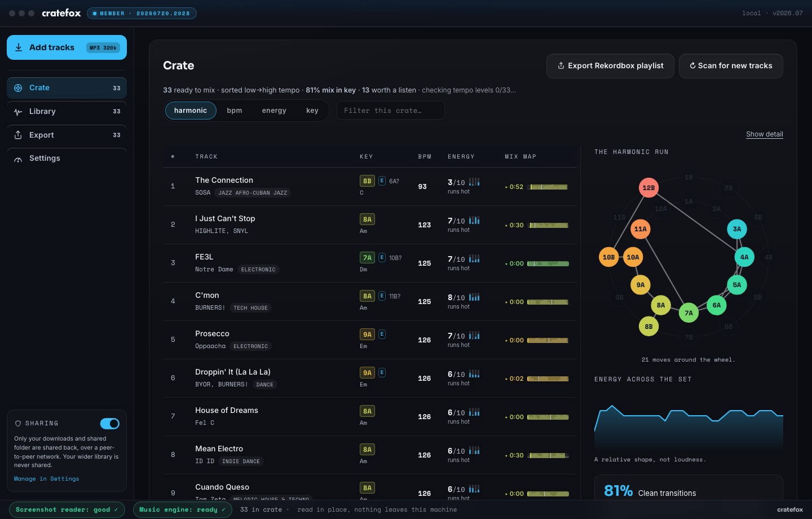The height and width of the screenshot is (519, 812).
Task: Open Manage in Settings link
Action: pos(46,479)
